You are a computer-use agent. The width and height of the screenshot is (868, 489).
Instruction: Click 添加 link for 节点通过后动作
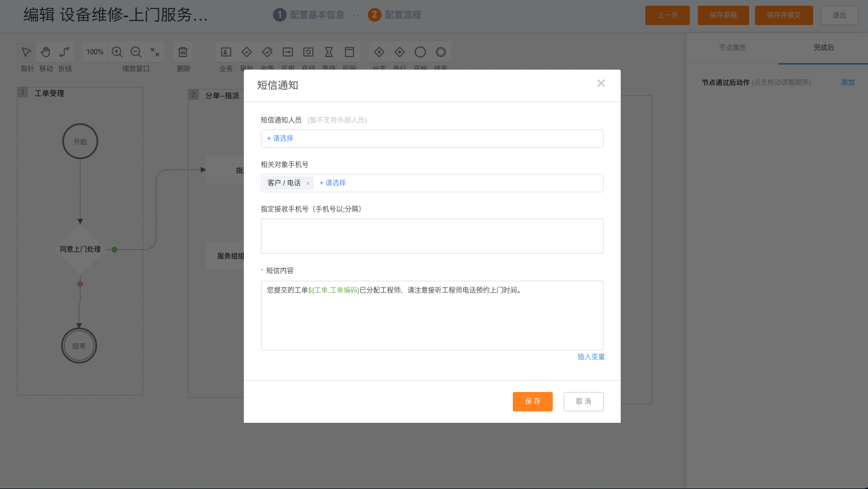(847, 83)
